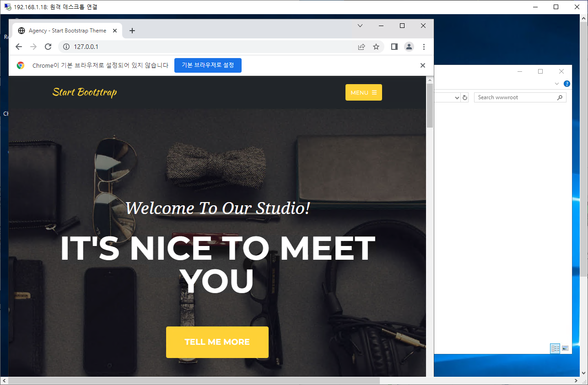Reload the 127.0.0.1 page
Viewport: 588px width, 385px height.
[x=48, y=47]
